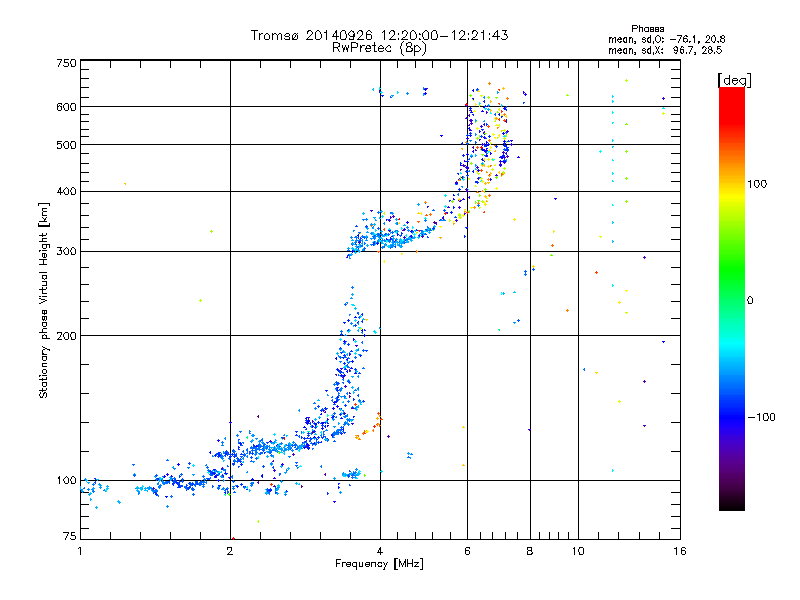Click the colorbar '100' tick label

point(757,184)
